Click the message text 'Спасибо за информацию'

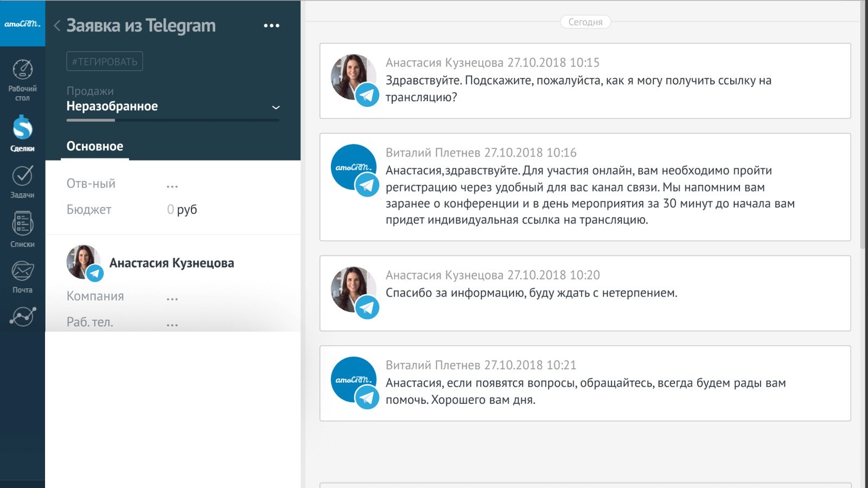pyautogui.click(x=532, y=293)
